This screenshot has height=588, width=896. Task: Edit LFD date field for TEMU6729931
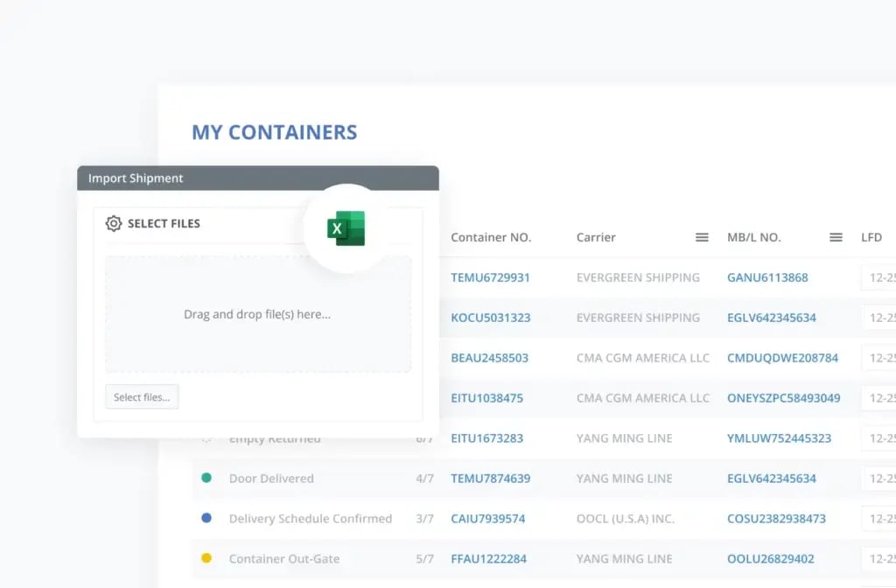coord(879,277)
